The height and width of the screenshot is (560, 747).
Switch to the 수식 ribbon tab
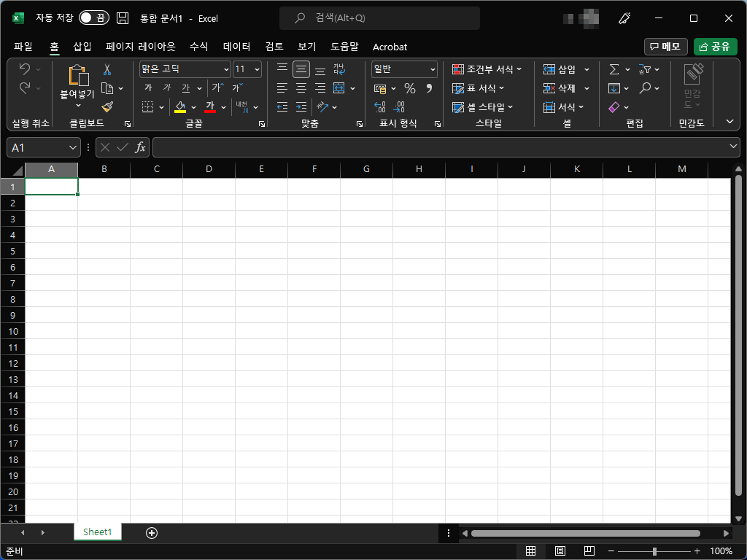click(x=198, y=47)
